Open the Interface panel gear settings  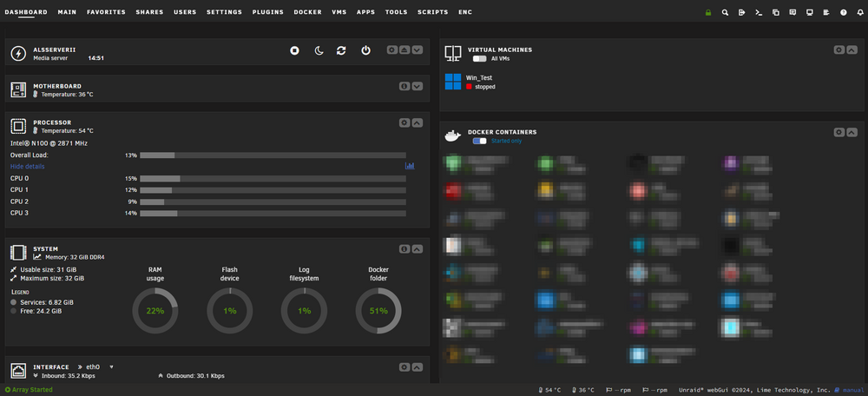[x=404, y=367]
